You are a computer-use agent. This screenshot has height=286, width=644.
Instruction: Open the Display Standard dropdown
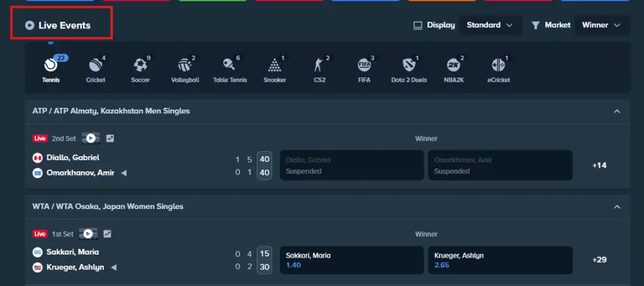490,25
